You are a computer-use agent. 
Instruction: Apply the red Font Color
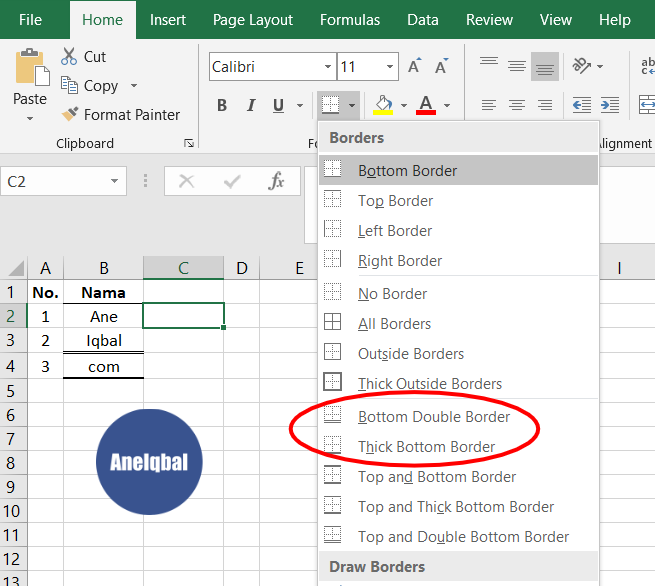(x=426, y=105)
